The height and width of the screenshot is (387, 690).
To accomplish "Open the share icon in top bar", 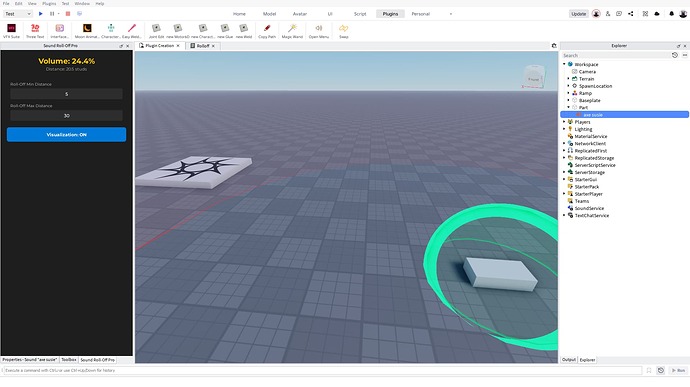I will pos(631,14).
